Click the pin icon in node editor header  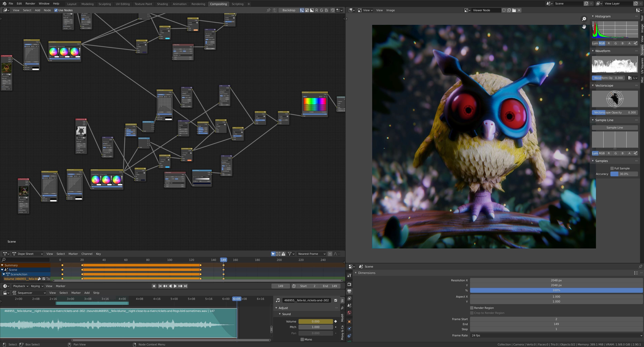click(x=268, y=10)
